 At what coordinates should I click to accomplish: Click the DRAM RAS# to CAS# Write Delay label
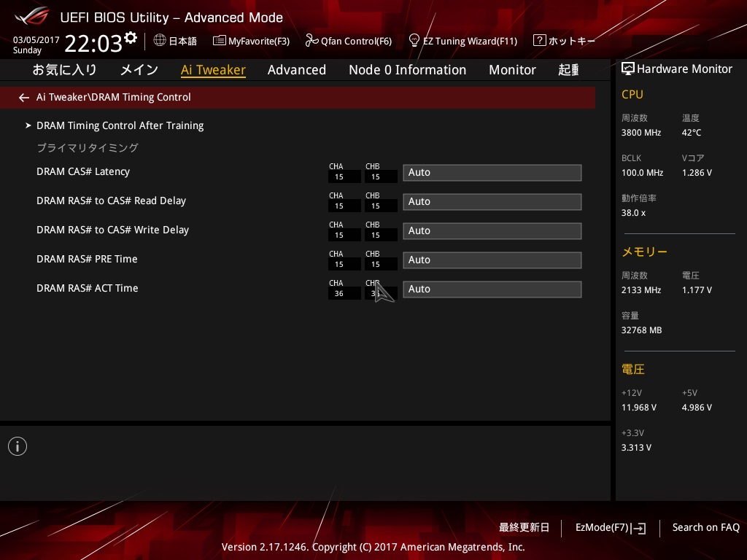112,230
